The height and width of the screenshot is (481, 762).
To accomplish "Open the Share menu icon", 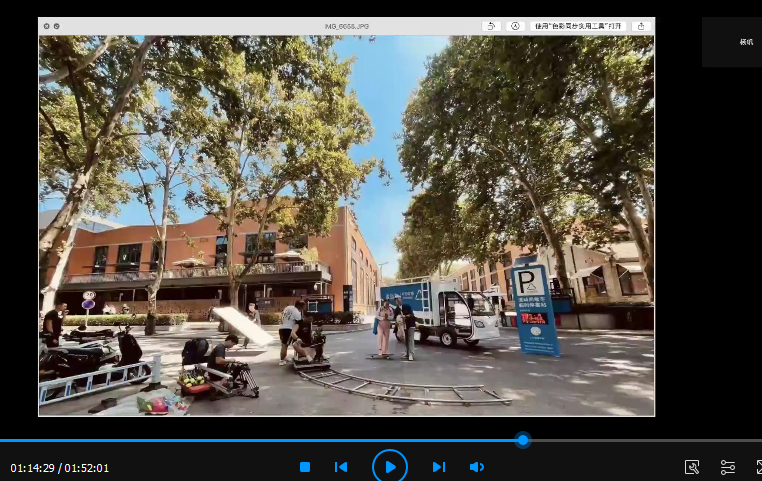I will coord(640,26).
